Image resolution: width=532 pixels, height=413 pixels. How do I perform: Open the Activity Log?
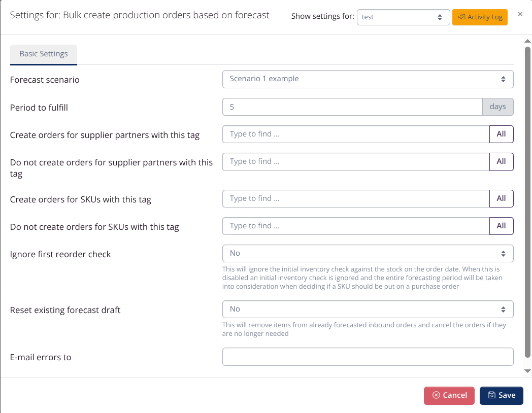pyautogui.click(x=480, y=17)
